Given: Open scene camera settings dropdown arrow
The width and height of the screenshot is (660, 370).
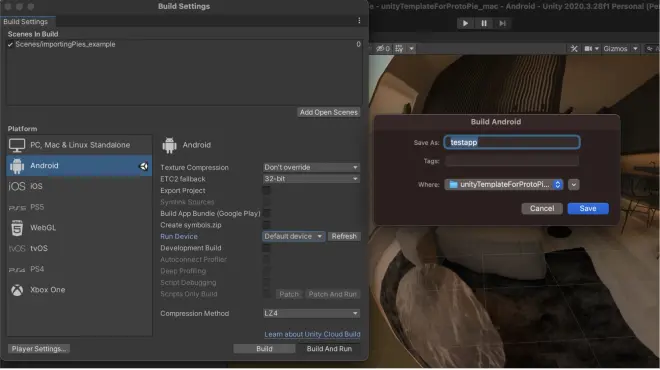Looking at the screenshot, I should pos(597,49).
